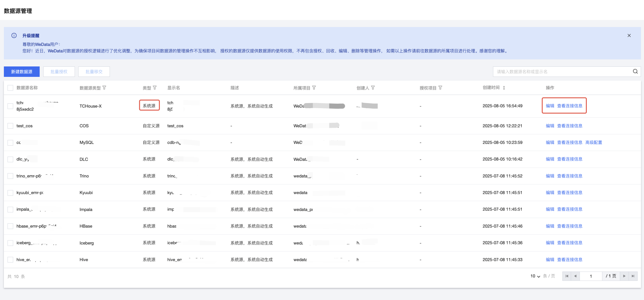View connection info for DLC source
This screenshot has width=644, height=300.
coord(569,159)
